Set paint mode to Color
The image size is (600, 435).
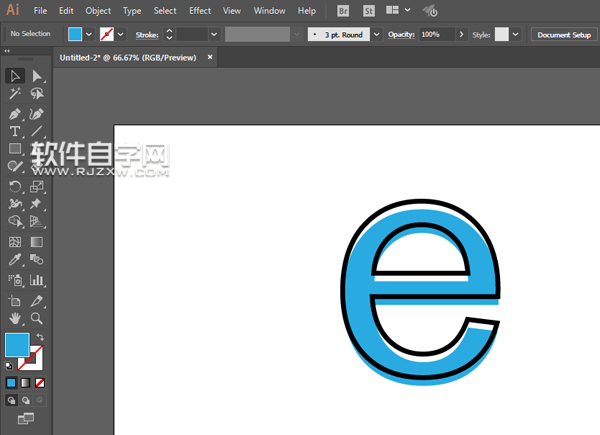[11, 383]
